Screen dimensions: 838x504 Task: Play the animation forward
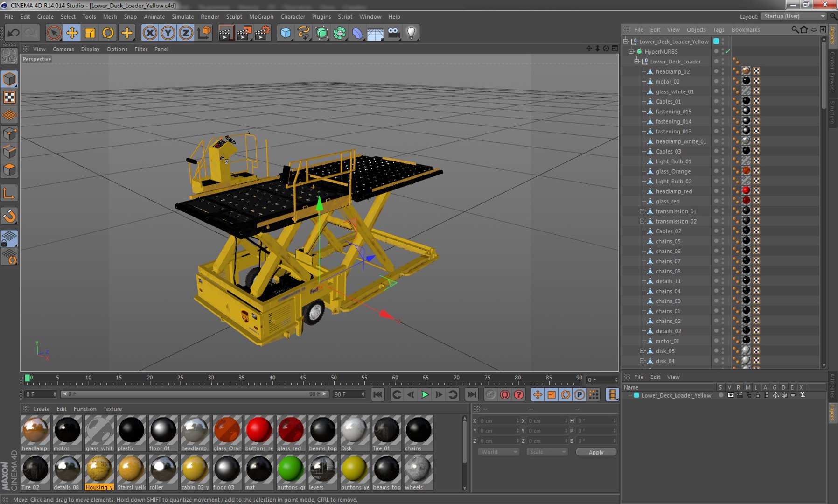click(x=425, y=395)
